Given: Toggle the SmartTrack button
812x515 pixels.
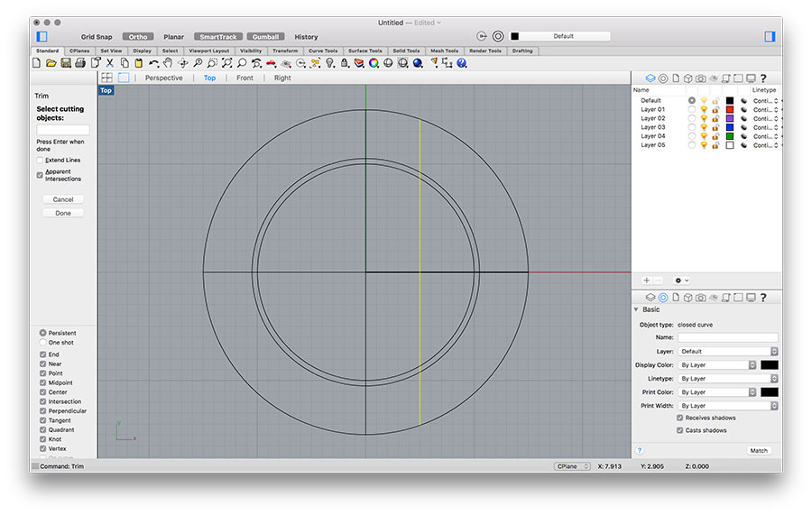Looking at the screenshot, I should [x=218, y=37].
